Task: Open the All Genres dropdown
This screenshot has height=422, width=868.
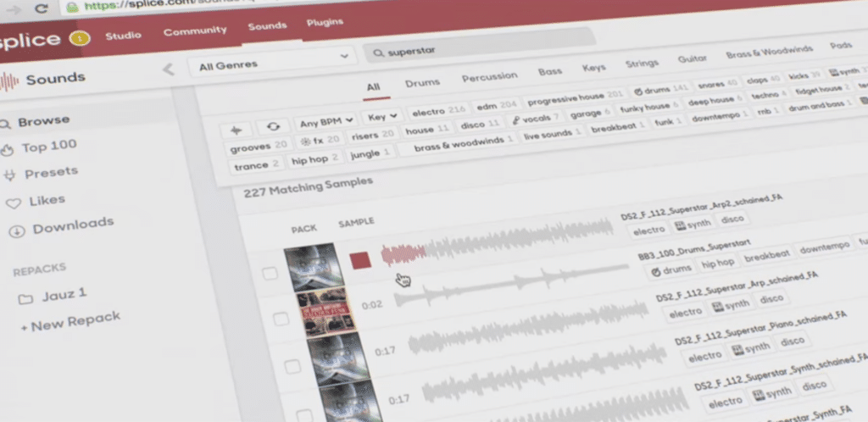Action: tap(272, 61)
